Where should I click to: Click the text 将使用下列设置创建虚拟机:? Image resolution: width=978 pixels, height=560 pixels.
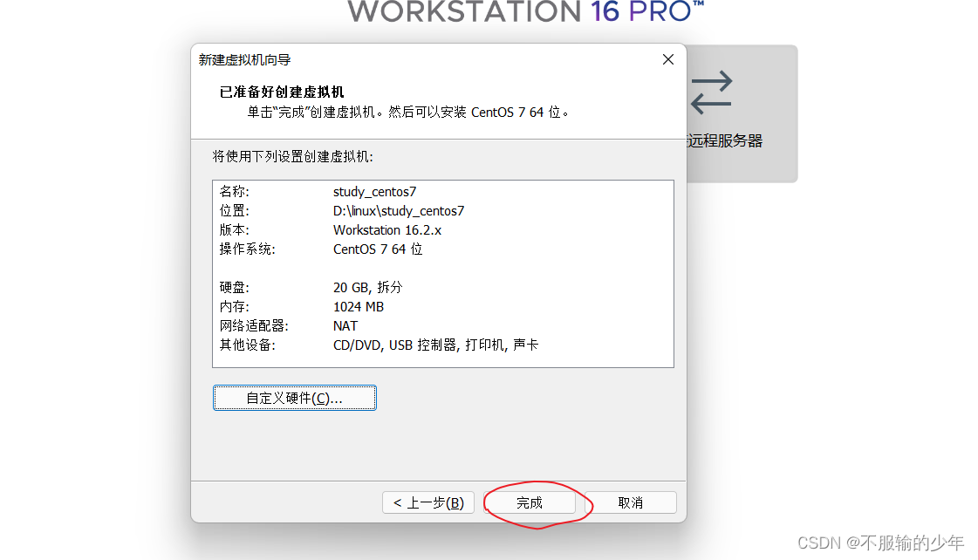(292, 156)
